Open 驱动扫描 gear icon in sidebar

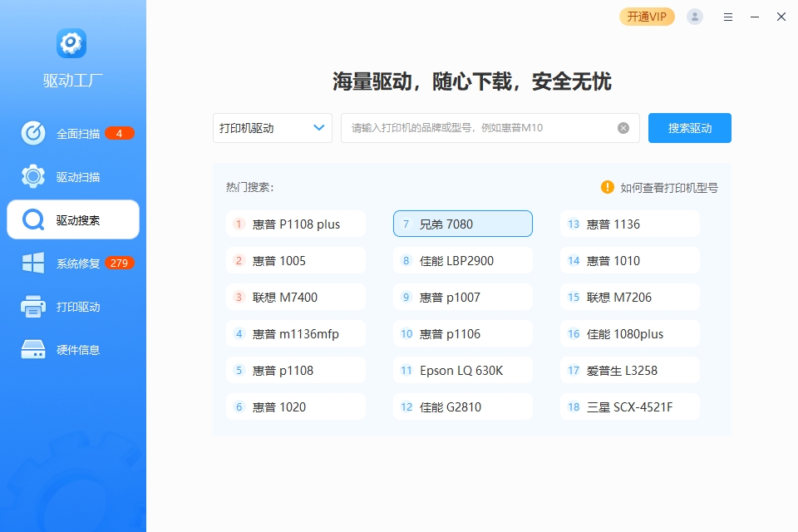33,176
